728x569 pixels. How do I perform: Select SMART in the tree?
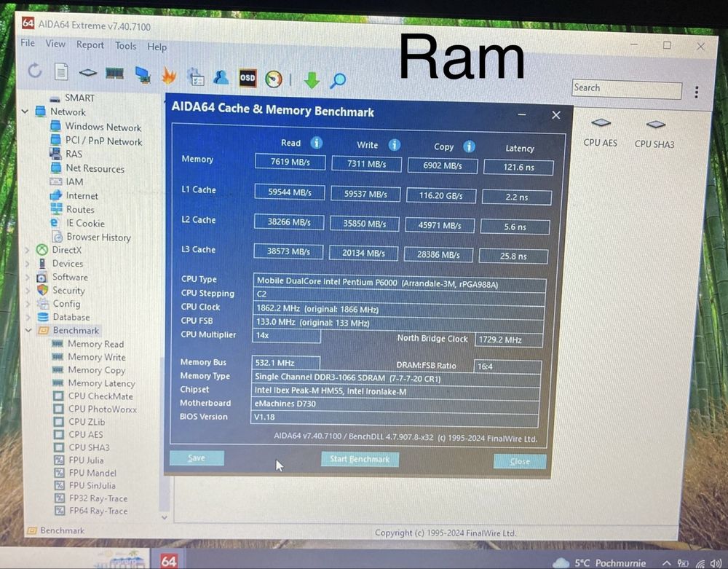80,98
